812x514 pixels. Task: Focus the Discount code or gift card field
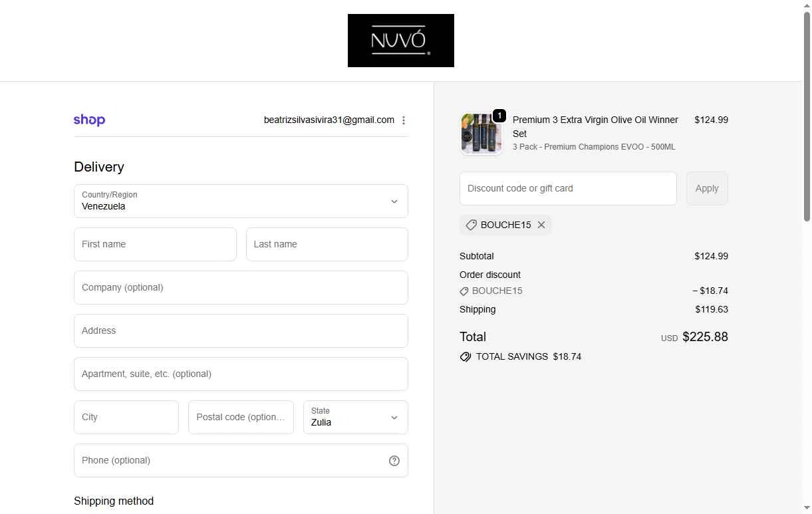click(568, 188)
